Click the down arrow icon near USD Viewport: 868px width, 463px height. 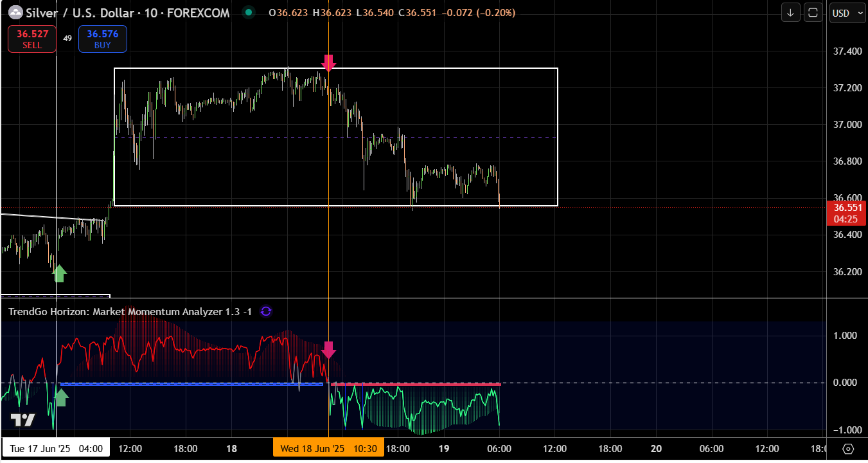[790, 13]
